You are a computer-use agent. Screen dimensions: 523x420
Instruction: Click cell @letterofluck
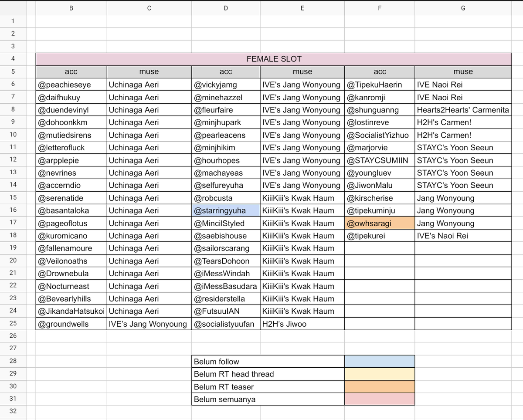(x=71, y=148)
